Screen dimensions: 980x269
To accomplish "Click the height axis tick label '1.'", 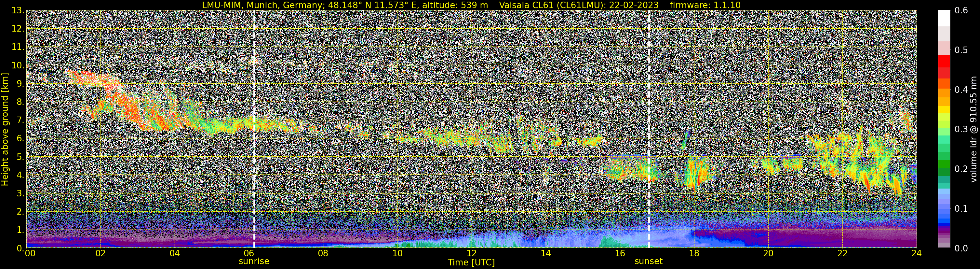I will click(20, 230).
